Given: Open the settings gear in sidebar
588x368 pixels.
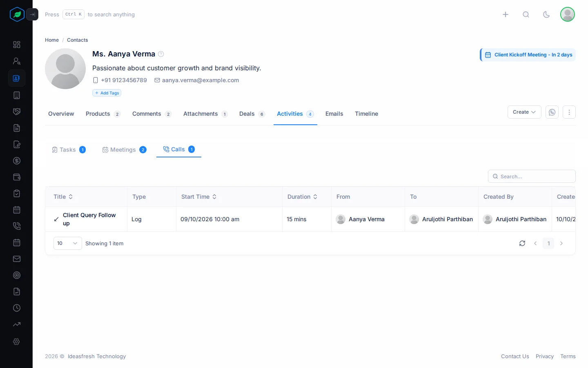Looking at the screenshot, I should click(17, 341).
